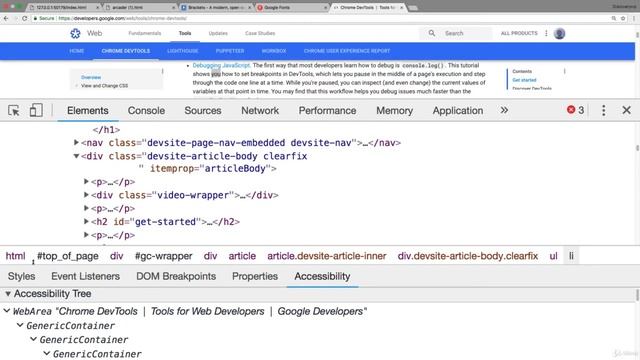Expand the div video-wrapper node

click(86, 194)
